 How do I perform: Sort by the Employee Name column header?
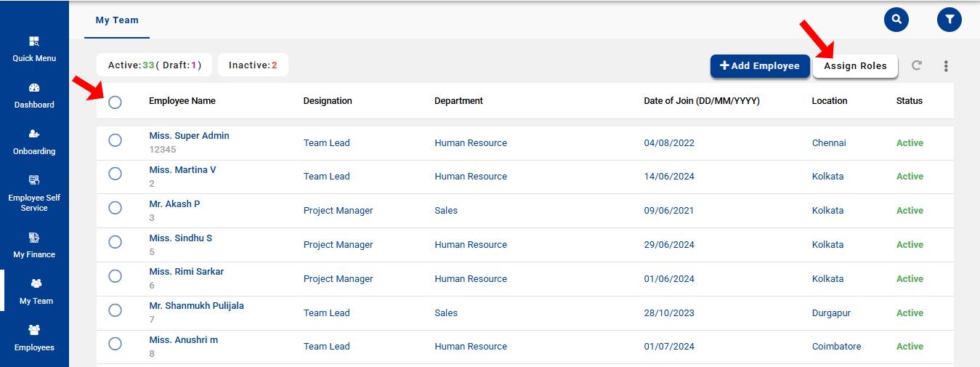(x=182, y=101)
